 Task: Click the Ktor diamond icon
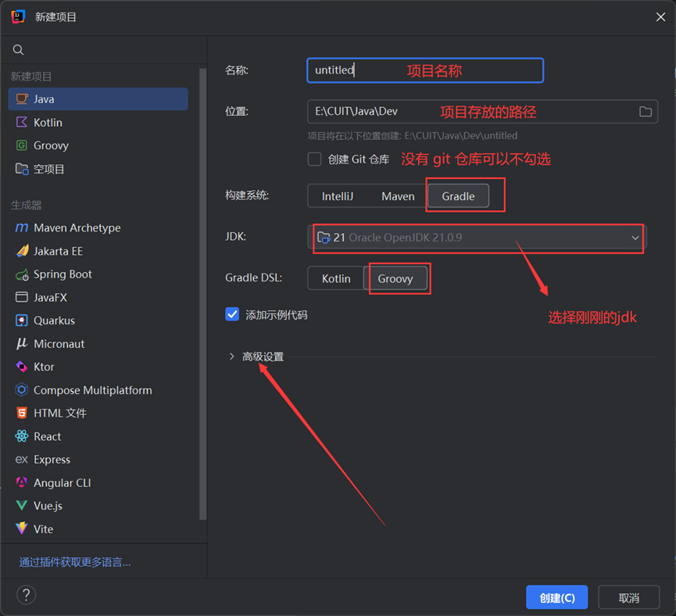(22, 367)
